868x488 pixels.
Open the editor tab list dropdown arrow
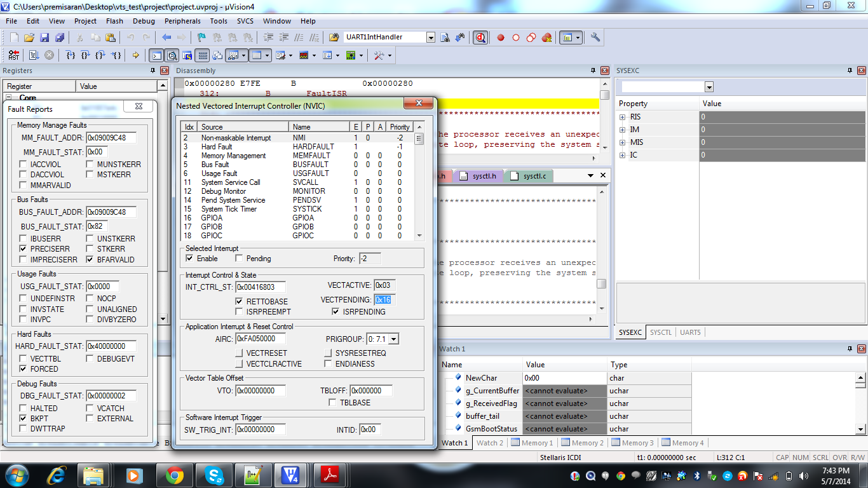590,176
